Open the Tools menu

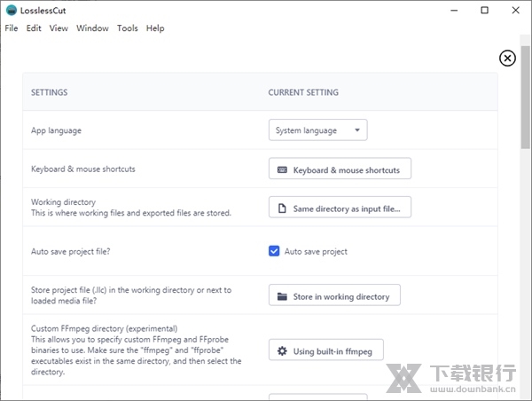(x=128, y=28)
